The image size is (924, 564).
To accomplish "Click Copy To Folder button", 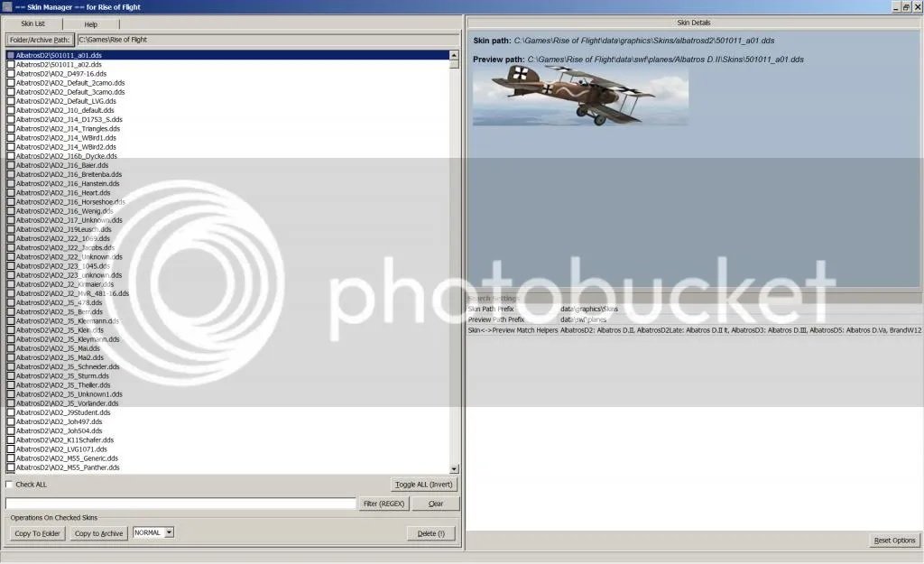I will [38, 533].
